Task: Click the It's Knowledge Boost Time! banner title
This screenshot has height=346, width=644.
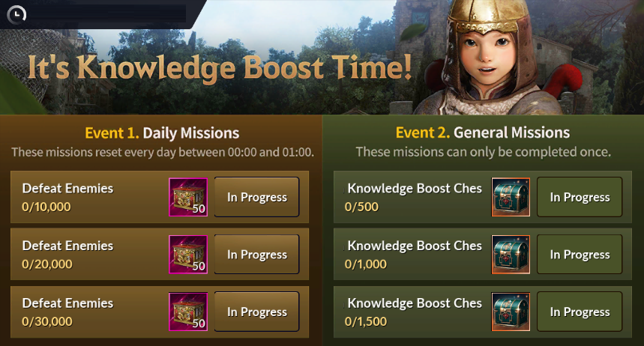Action: point(220,67)
